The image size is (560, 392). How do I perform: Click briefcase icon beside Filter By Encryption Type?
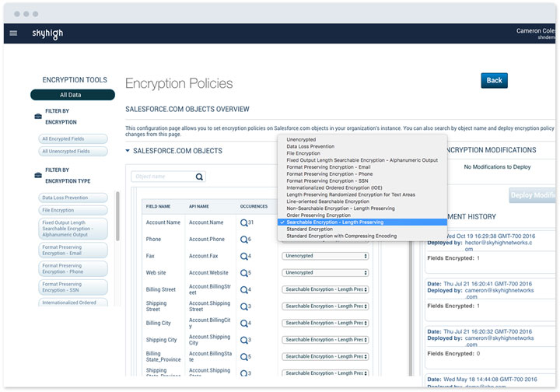[x=38, y=175]
